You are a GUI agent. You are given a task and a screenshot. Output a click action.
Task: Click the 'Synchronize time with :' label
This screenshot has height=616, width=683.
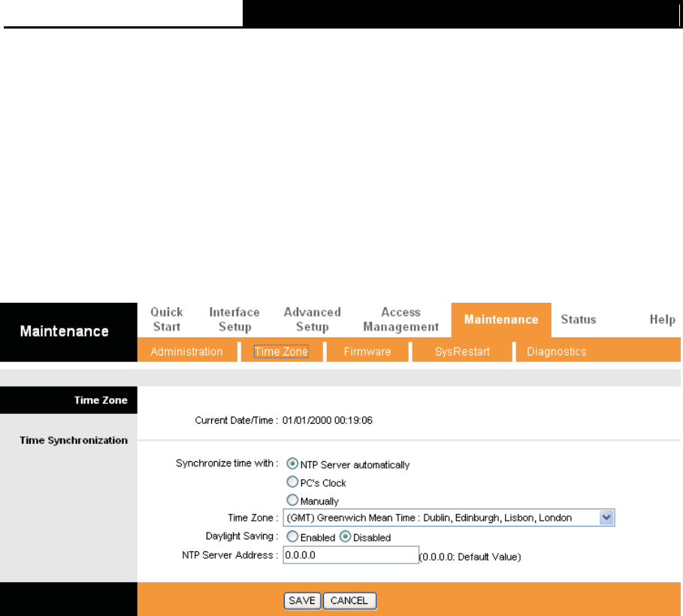[x=227, y=463]
